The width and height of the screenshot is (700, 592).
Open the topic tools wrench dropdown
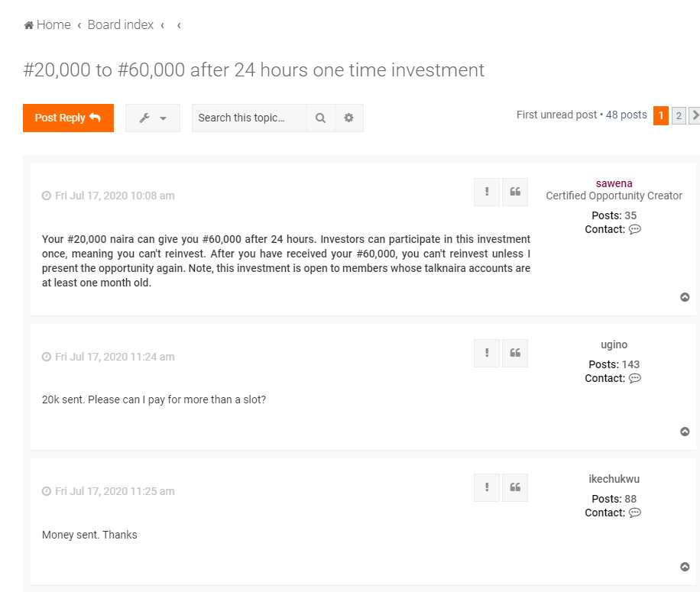tap(153, 118)
